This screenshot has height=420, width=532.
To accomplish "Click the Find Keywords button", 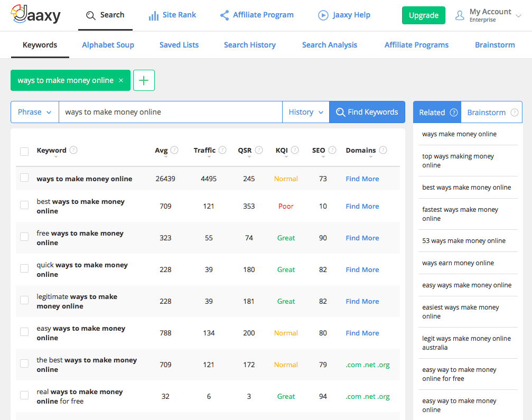I will point(367,112).
